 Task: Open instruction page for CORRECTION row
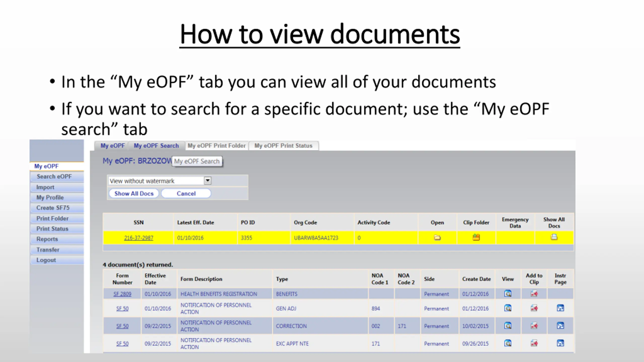click(560, 326)
